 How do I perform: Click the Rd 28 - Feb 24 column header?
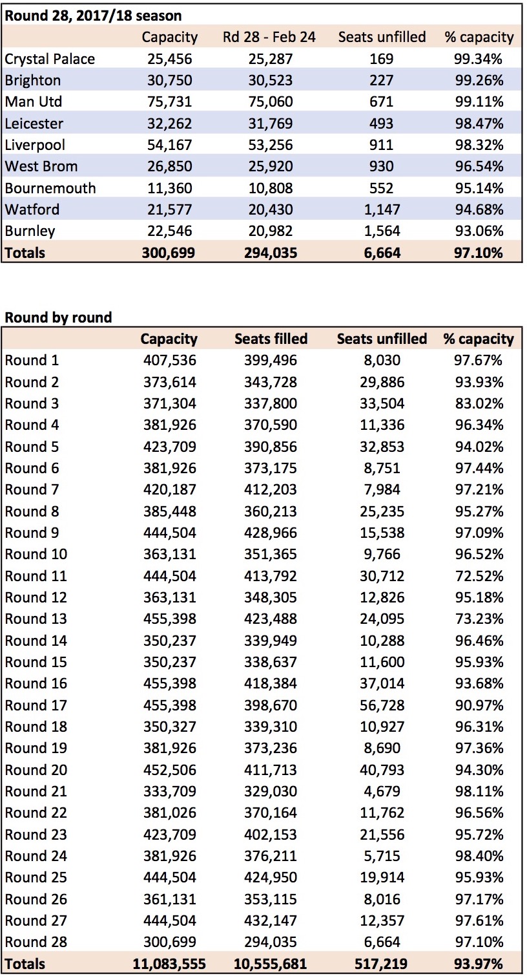click(269, 37)
